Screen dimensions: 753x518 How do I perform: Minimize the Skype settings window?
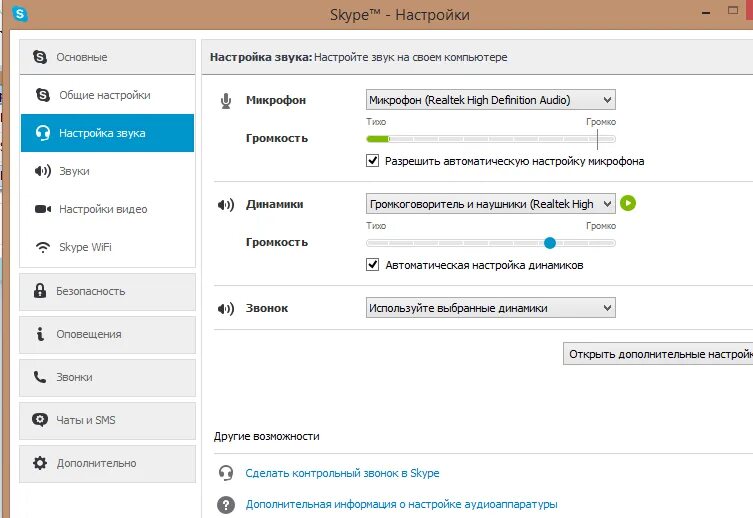click(705, 13)
